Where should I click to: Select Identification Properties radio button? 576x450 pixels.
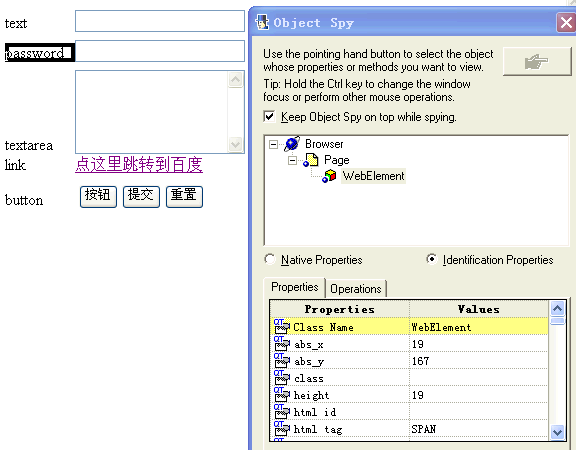point(432,259)
